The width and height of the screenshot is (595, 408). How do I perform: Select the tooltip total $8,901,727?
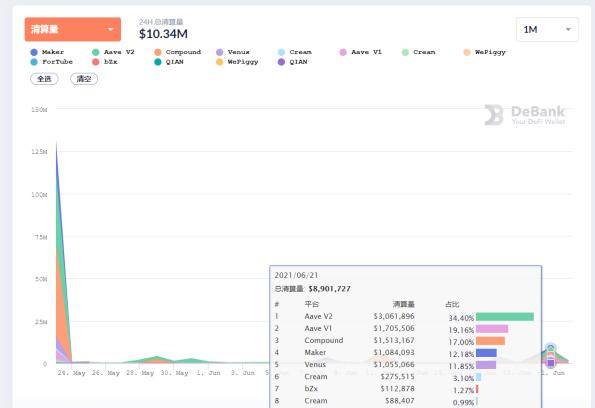point(329,289)
